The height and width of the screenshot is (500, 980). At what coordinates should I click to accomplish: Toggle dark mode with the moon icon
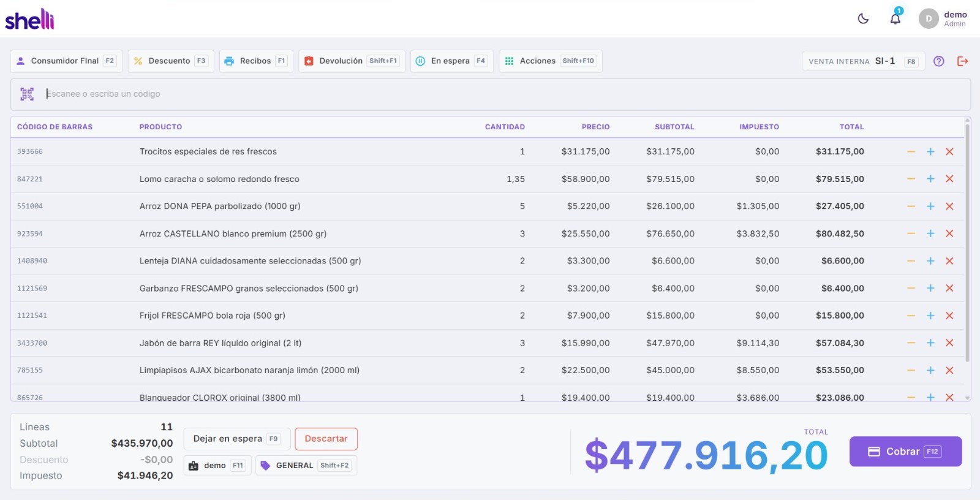[863, 18]
